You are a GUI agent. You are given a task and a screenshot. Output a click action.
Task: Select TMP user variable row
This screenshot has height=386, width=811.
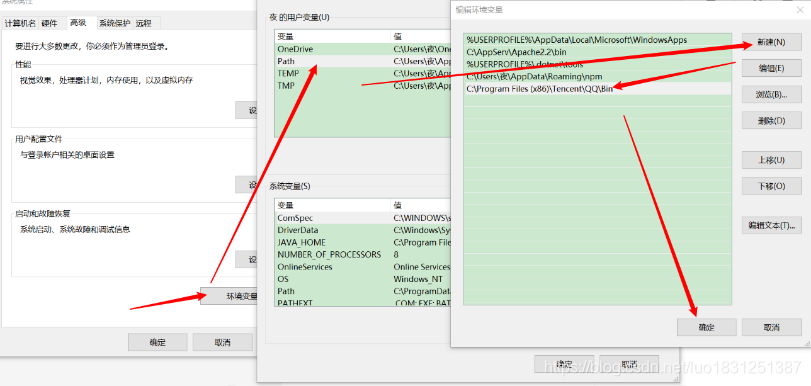(x=364, y=85)
